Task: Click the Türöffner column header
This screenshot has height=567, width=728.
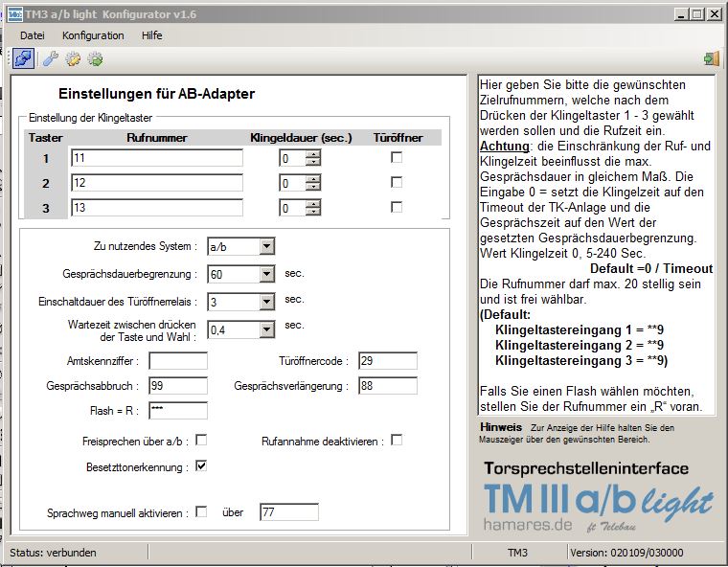Action: (x=398, y=138)
